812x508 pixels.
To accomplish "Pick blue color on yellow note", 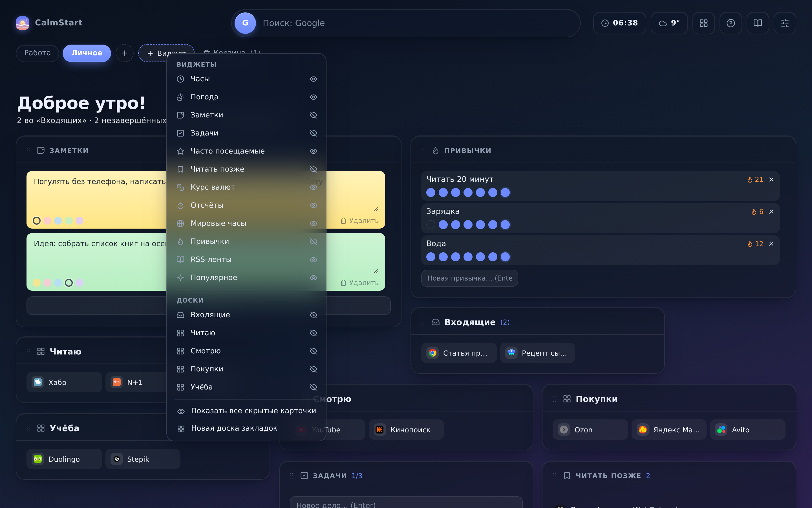I will click(x=58, y=221).
